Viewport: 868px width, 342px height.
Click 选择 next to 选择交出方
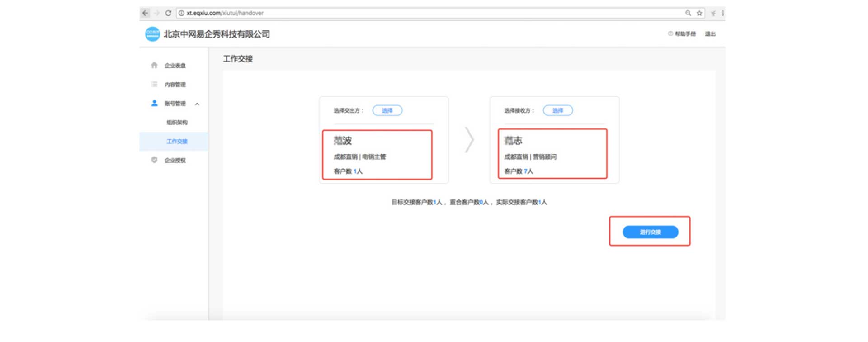387,110
